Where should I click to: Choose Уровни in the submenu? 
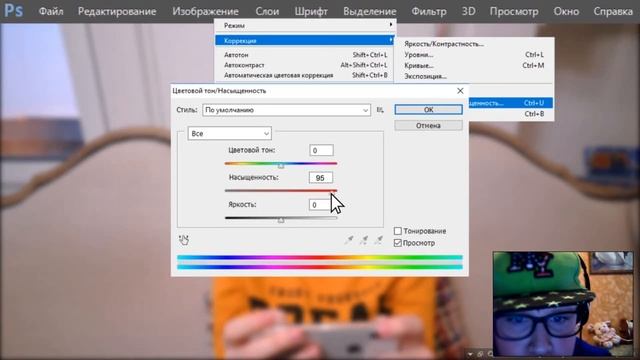click(x=474, y=55)
